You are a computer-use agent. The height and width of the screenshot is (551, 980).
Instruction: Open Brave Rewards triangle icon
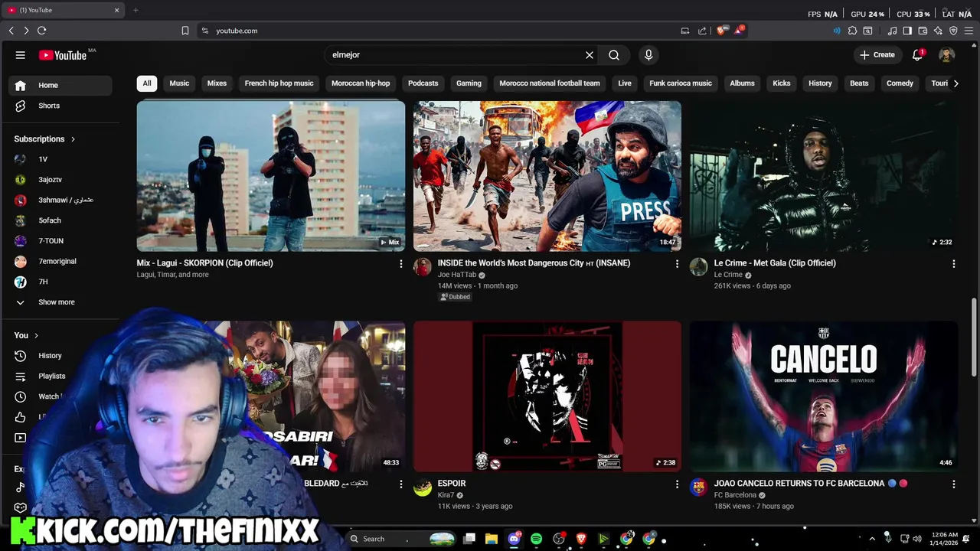(x=739, y=31)
